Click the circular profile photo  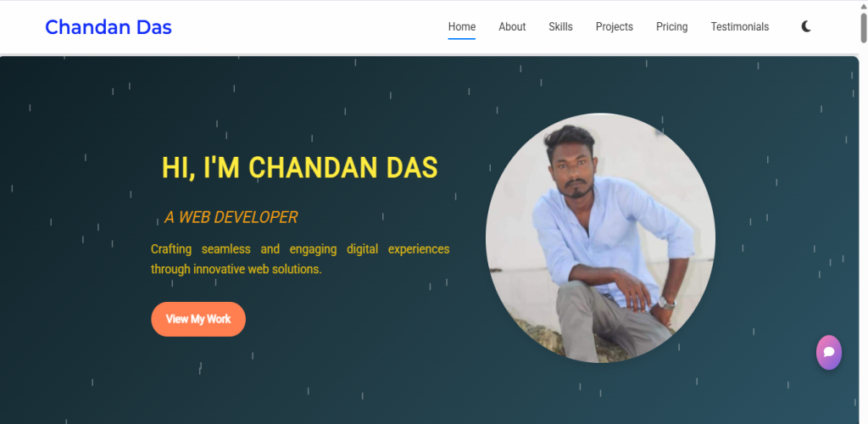(x=600, y=238)
